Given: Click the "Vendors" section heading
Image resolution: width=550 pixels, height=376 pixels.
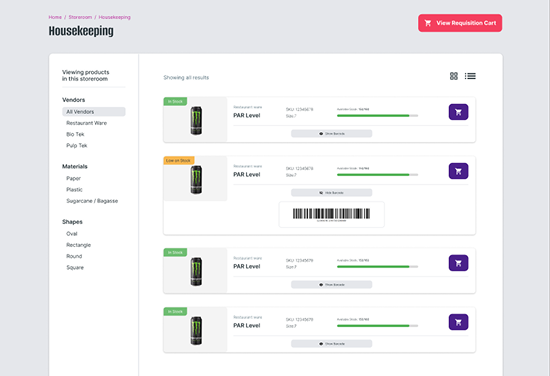Looking at the screenshot, I should [x=74, y=100].
